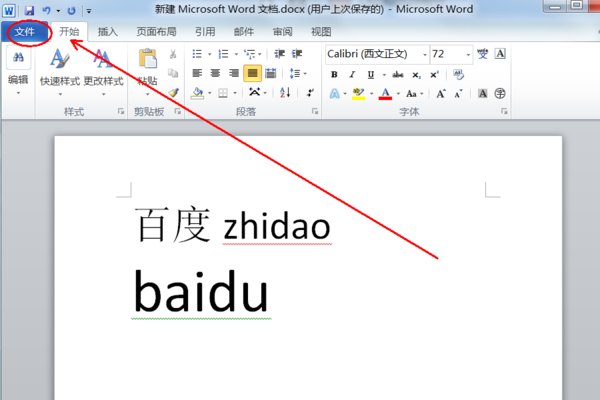Screen dimensions: 600x400
Task: Click the enclosed character 字 icon
Action: [500, 93]
